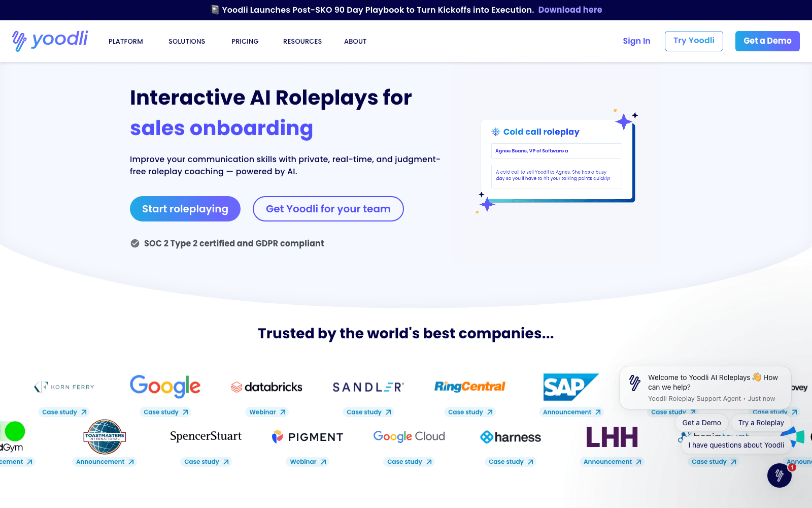Open the Platform menu

click(126, 41)
